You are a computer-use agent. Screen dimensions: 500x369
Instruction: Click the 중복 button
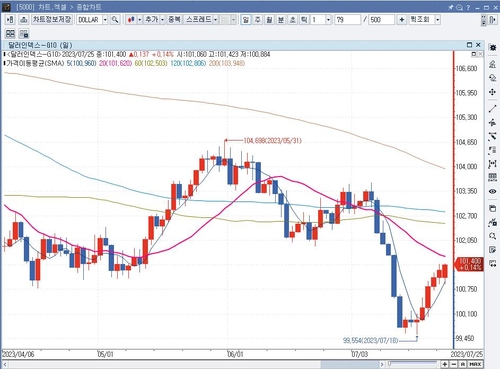(x=174, y=20)
